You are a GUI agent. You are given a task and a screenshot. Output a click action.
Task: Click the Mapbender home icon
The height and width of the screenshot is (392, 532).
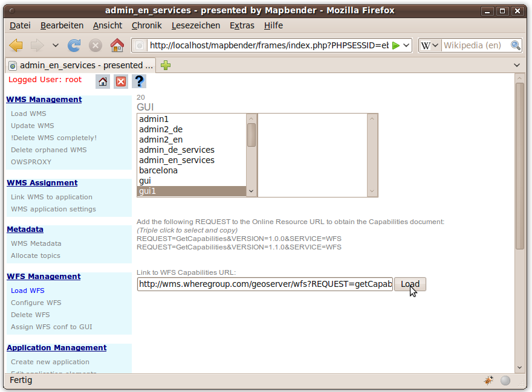coord(102,82)
